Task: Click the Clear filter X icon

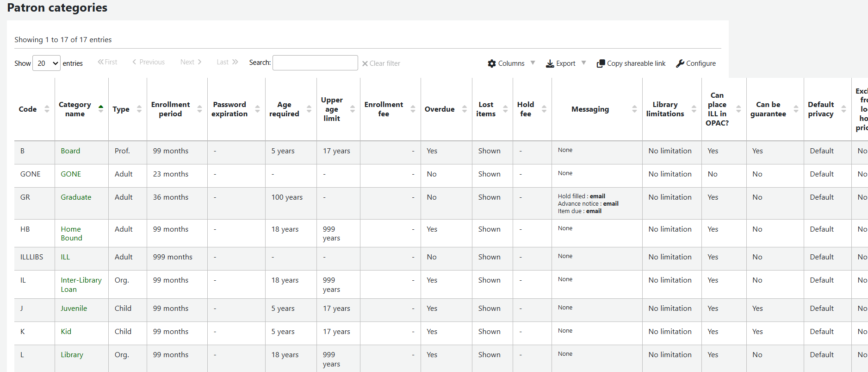Action: tap(365, 63)
